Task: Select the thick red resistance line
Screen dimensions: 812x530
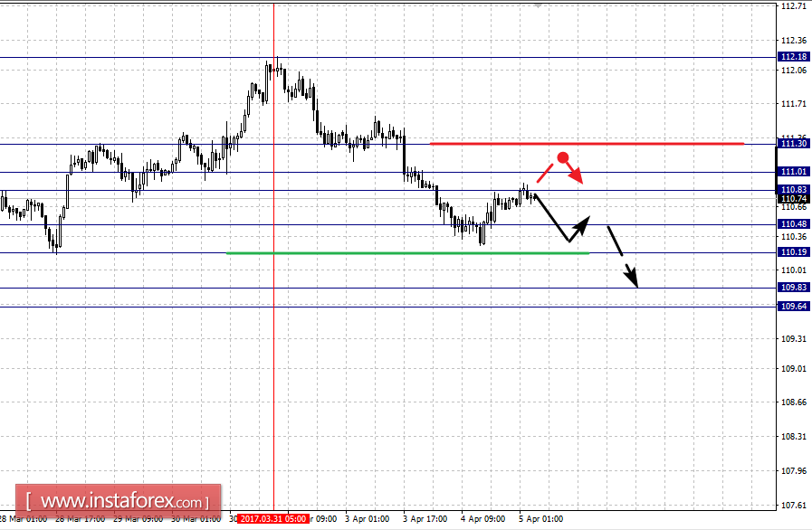Action: coord(587,144)
